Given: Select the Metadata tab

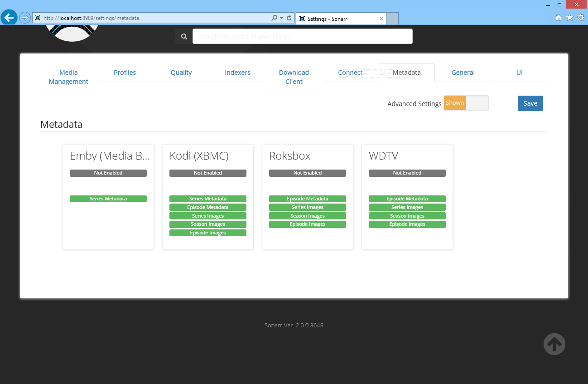Looking at the screenshot, I should click(x=407, y=73).
